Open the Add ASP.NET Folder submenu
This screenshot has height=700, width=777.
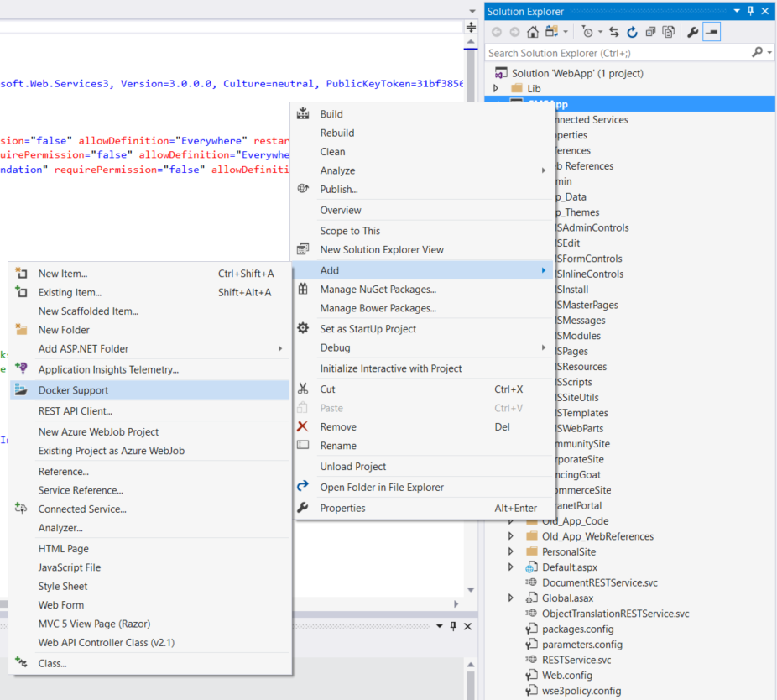(149, 348)
